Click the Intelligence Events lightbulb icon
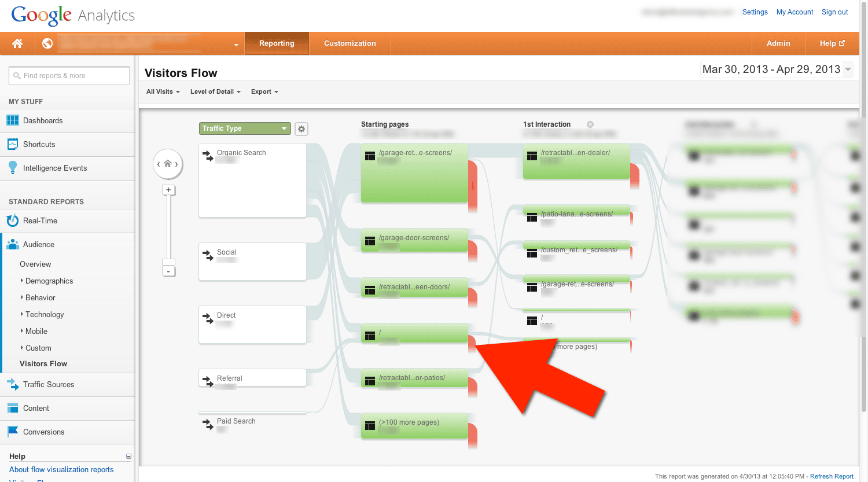Viewport: 868px width, 482px height. pyautogui.click(x=12, y=168)
